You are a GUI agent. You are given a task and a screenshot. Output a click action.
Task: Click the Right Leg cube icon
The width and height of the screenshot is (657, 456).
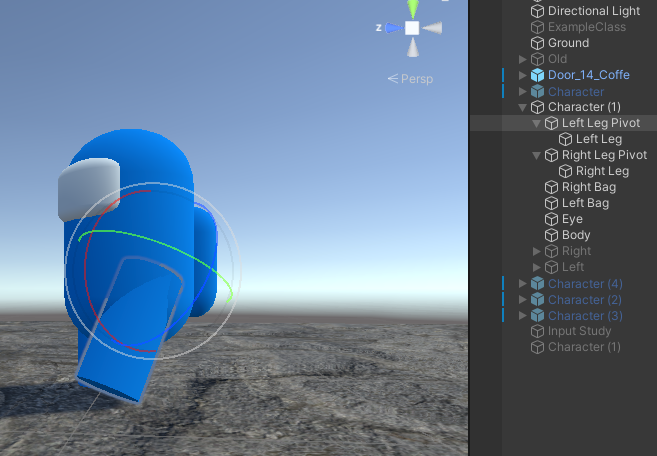click(x=565, y=171)
